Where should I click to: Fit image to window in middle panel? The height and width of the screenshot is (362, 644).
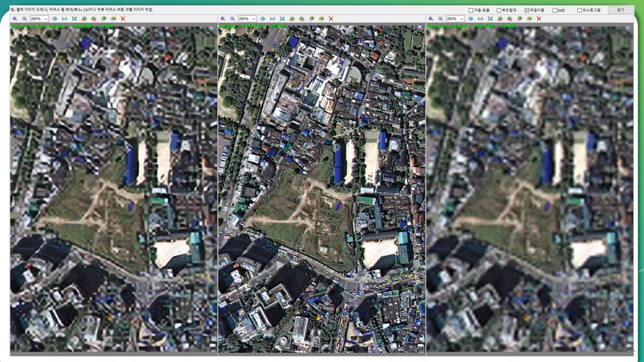(282, 19)
